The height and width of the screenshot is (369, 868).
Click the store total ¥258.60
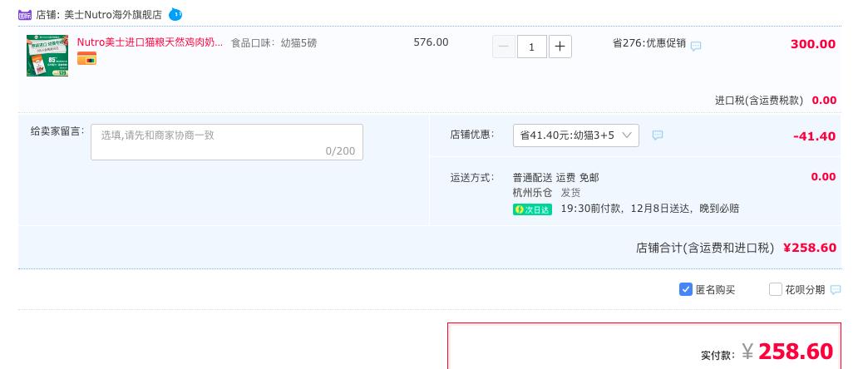point(810,248)
